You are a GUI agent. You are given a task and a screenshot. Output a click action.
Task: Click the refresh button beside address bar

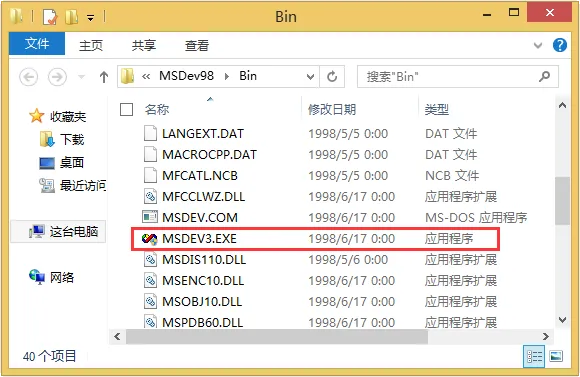(x=332, y=77)
